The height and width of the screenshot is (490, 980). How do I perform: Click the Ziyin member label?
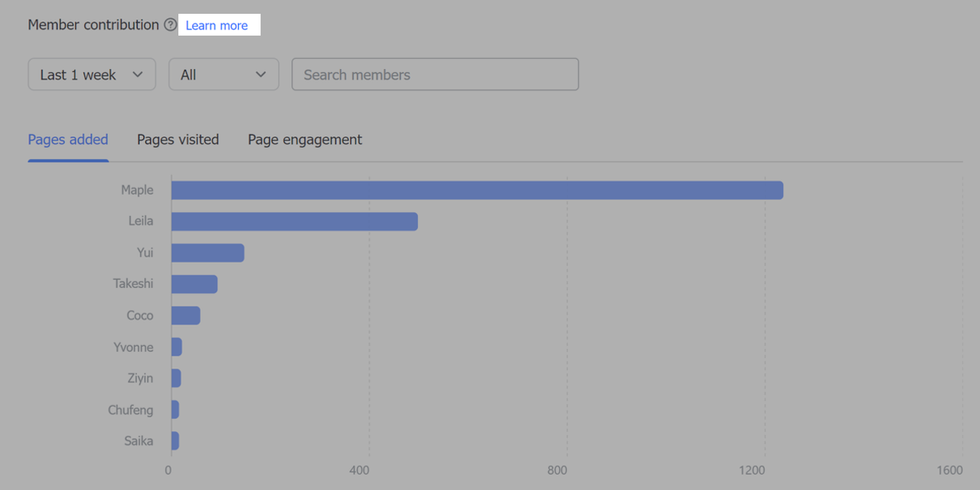pyautogui.click(x=140, y=378)
